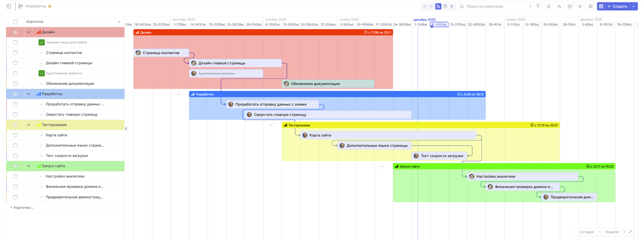Collapse the Тестирование group
The image size is (644, 240).
[29, 125]
